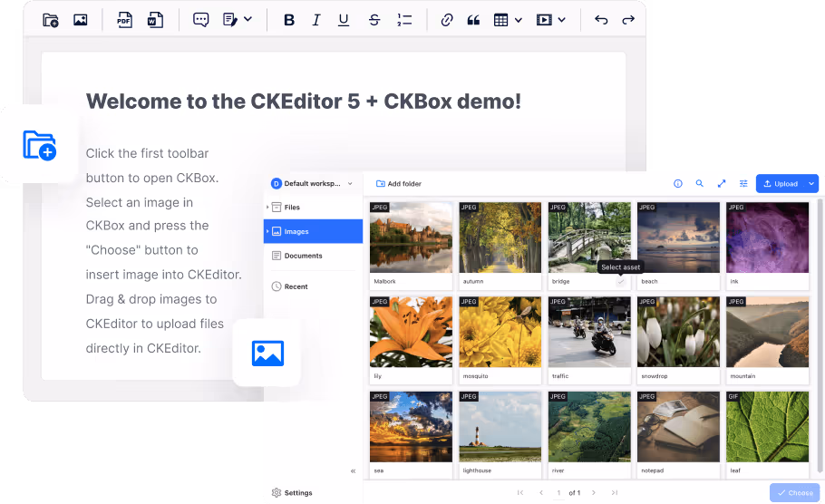Toggle underline formatting
This screenshot has height=504, width=825.
point(344,20)
